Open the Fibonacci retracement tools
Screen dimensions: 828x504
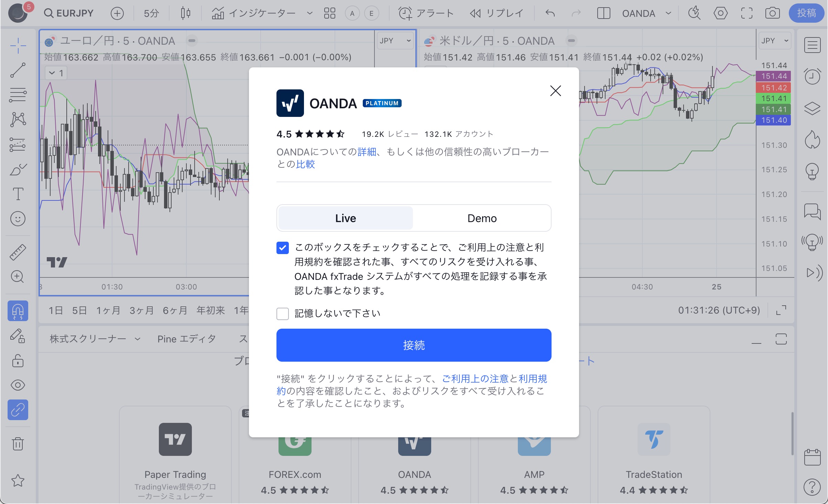[x=18, y=95]
